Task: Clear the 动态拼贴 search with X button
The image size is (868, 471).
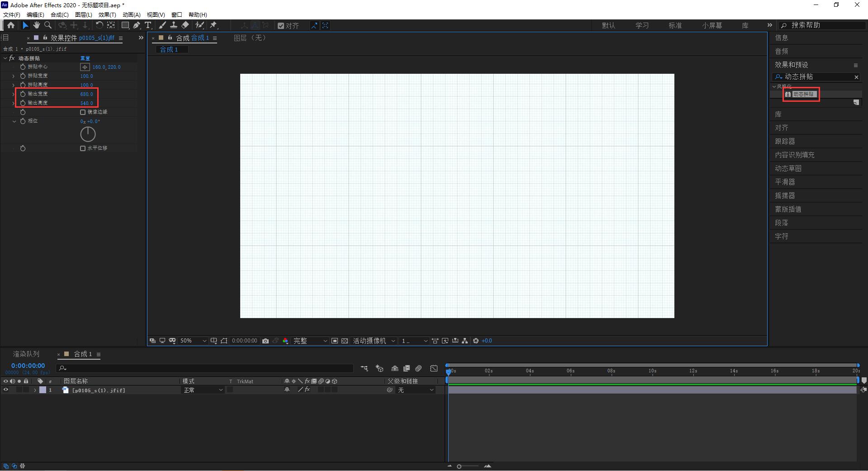Action: (856, 77)
